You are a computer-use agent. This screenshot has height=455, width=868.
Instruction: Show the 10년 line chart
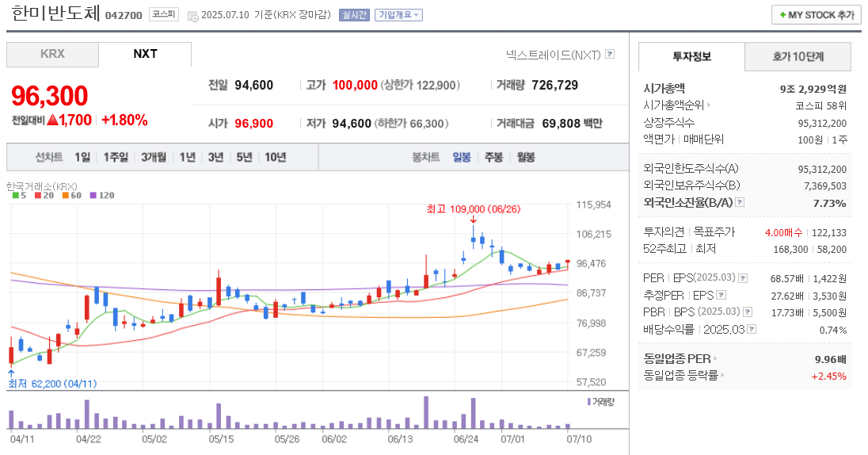pyautogui.click(x=275, y=158)
